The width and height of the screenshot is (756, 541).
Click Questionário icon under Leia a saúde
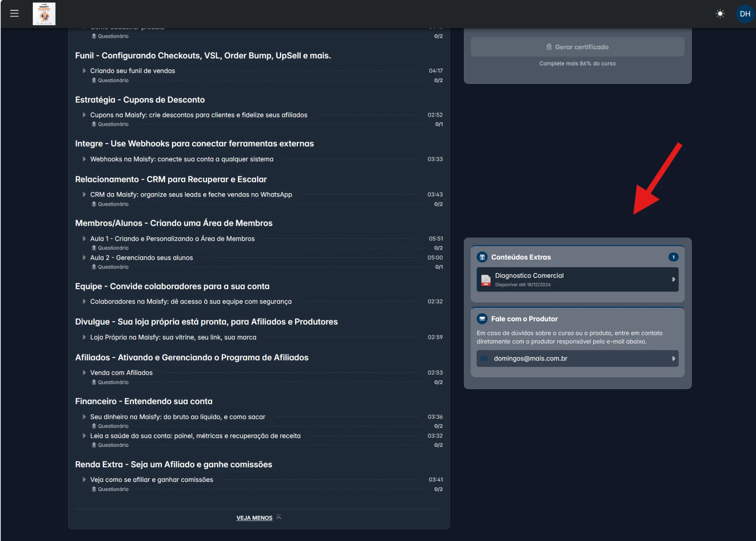94,445
